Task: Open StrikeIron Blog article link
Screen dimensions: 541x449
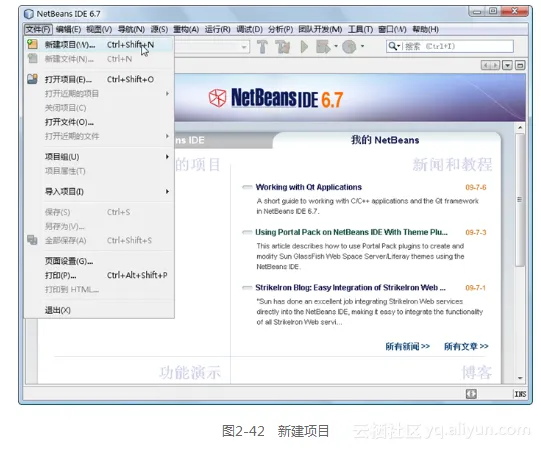Action: point(350,287)
